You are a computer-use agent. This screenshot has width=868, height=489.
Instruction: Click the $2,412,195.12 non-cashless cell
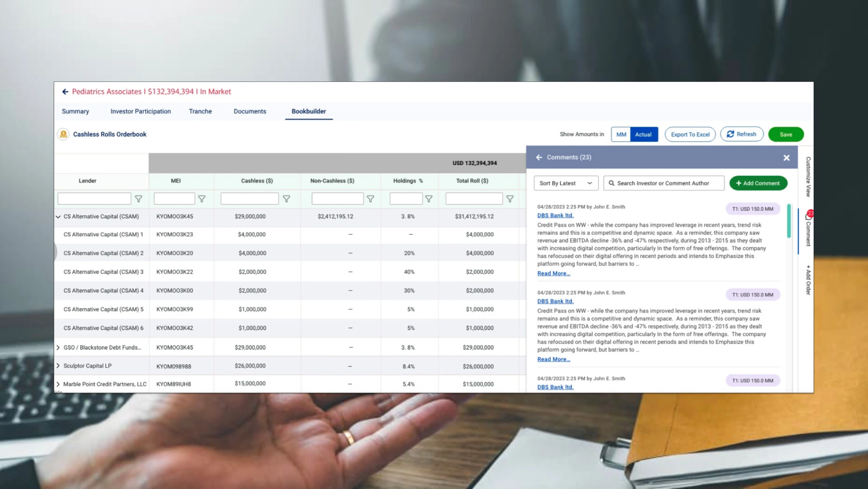335,217
